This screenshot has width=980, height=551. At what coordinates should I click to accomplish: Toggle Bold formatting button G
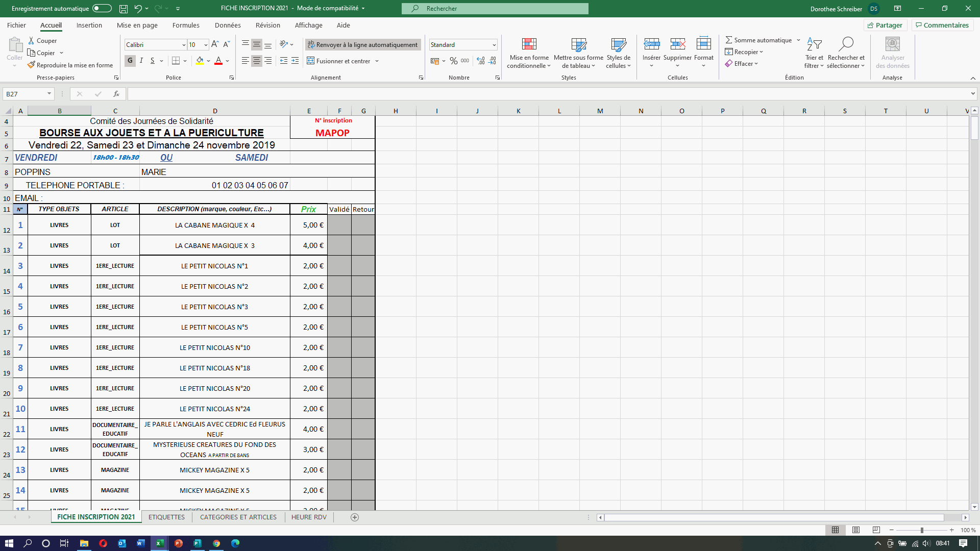click(x=130, y=61)
